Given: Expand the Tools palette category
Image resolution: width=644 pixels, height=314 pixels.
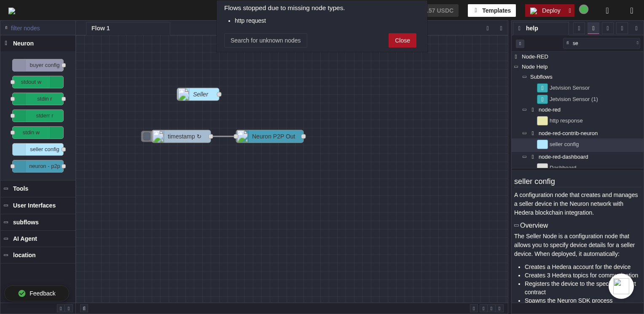Looking at the screenshot, I should tap(21, 189).
